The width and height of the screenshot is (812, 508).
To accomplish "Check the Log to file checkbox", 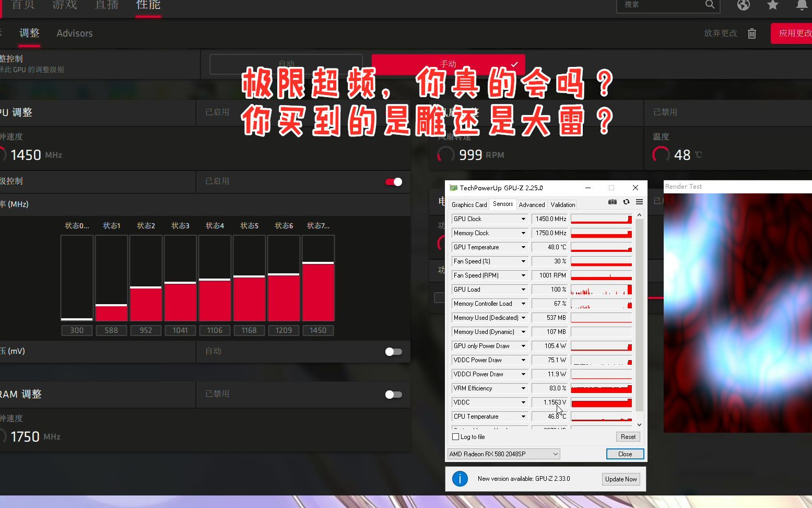I will pos(455,437).
